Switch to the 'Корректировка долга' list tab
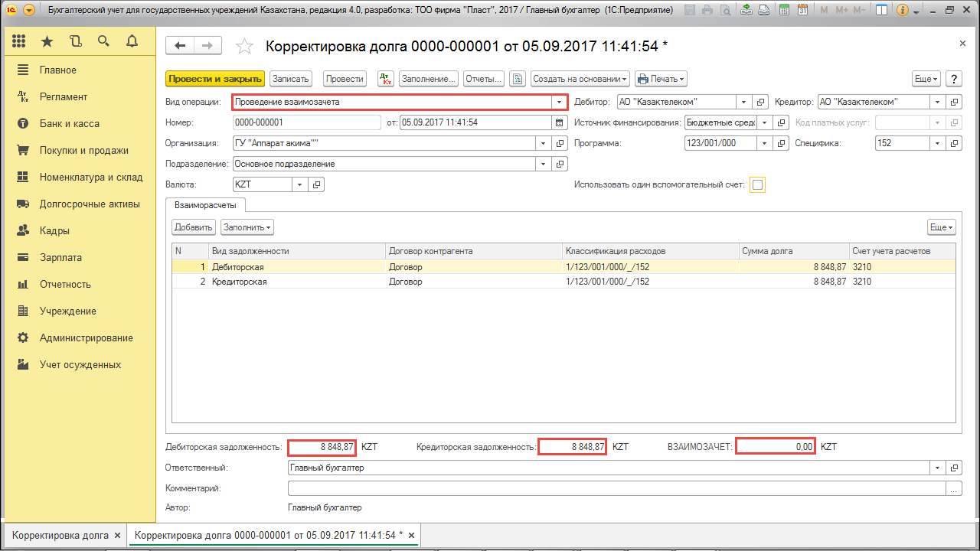The image size is (980, 551). (60, 535)
